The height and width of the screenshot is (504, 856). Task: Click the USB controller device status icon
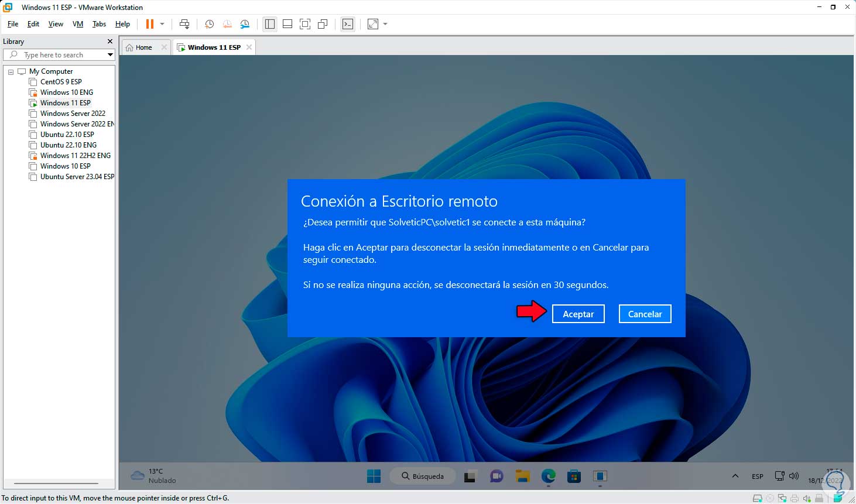819,499
